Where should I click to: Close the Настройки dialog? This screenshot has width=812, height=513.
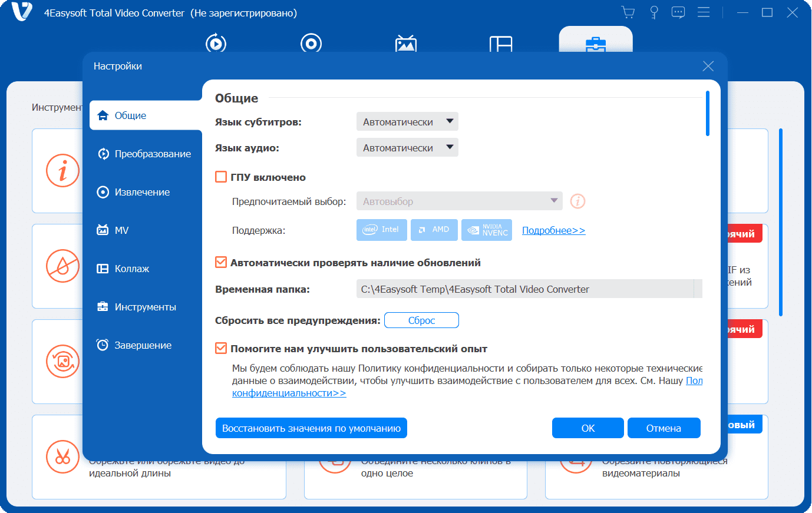[x=708, y=66]
